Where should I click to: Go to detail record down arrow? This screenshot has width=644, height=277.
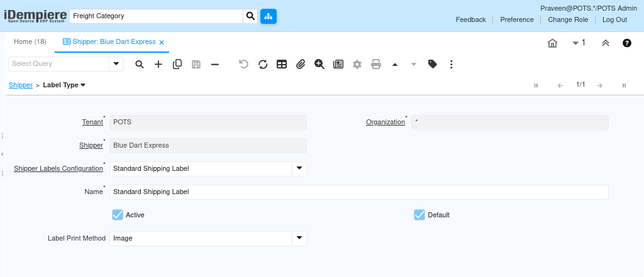[x=414, y=65]
